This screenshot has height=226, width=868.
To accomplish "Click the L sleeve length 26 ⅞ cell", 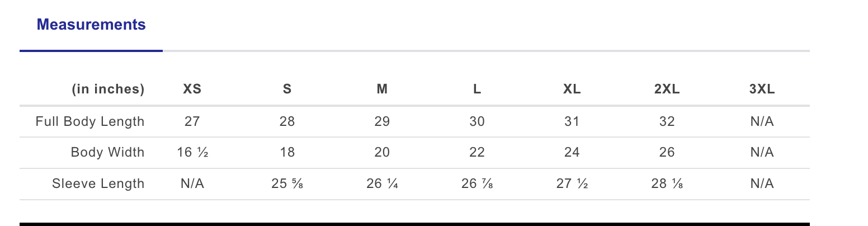I will tap(477, 183).
